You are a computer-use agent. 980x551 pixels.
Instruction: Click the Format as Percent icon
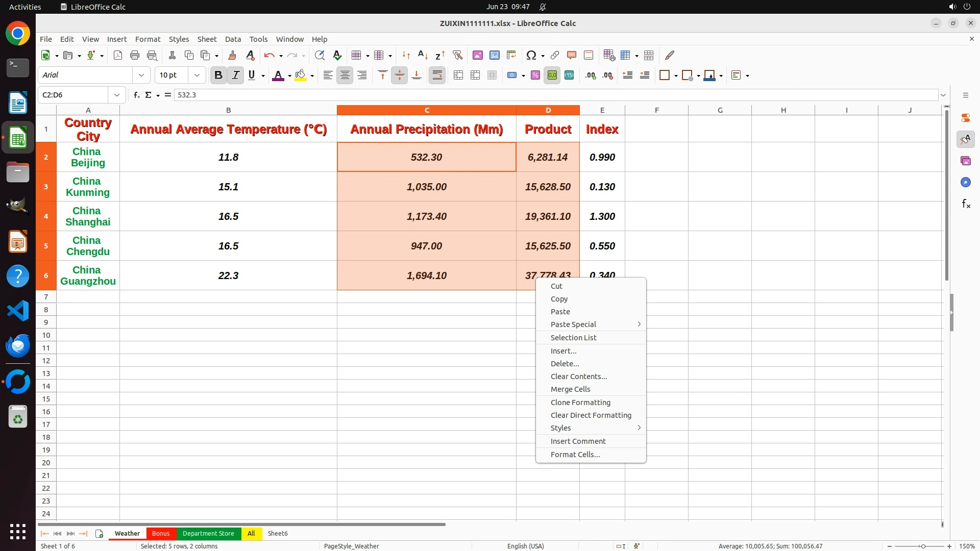[535, 76]
